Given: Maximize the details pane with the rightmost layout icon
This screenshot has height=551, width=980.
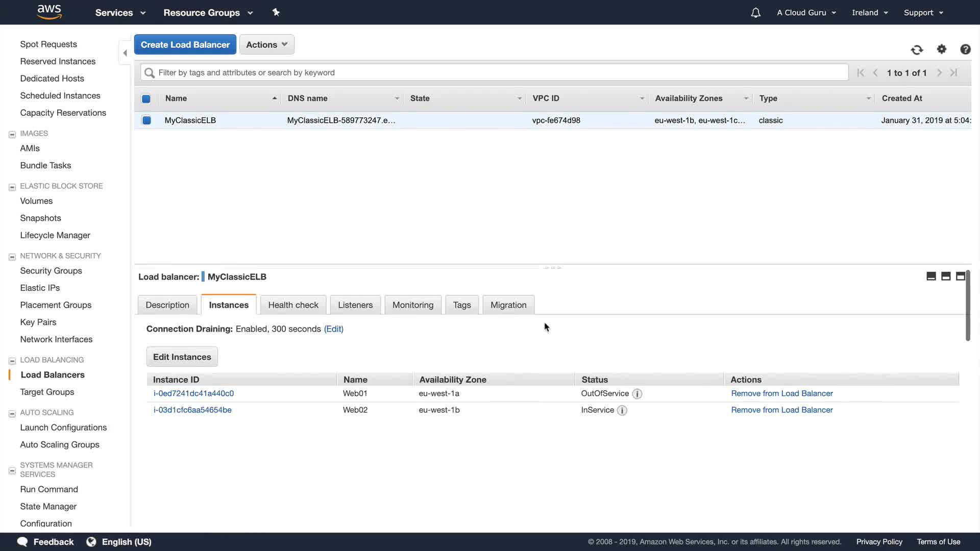Looking at the screenshot, I should click(x=960, y=276).
